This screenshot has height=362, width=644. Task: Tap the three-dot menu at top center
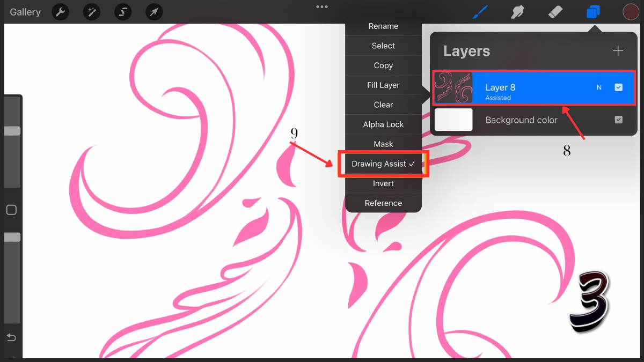[321, 7]
